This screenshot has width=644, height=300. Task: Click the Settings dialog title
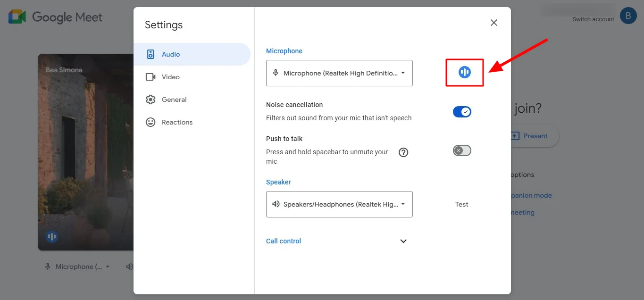coord(164,25)
